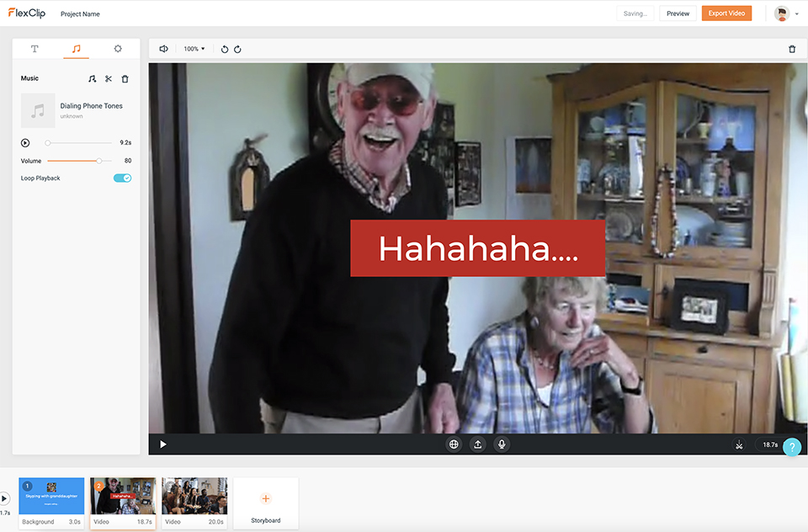Open the 100% zoom dropdown

tap(194, 49)
